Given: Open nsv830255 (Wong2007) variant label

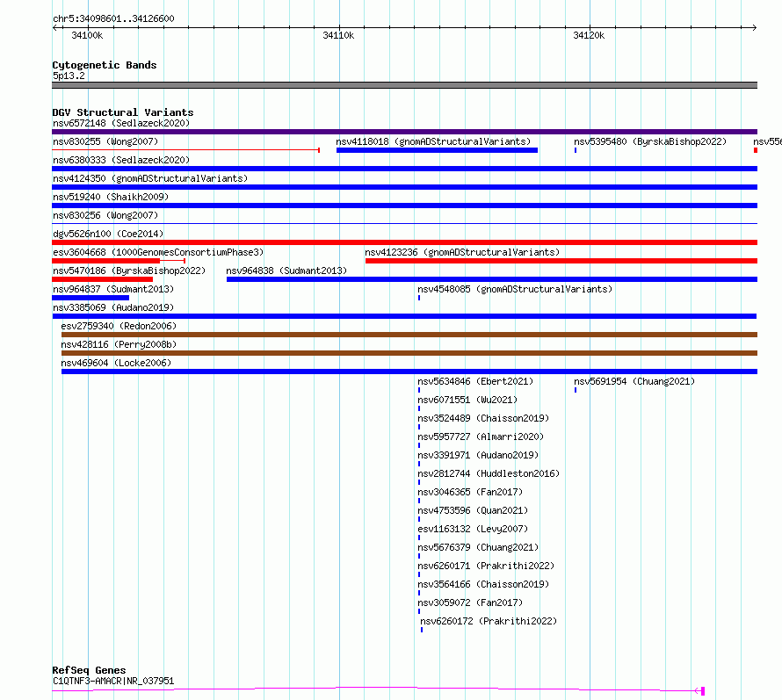Looking at the screenshot, I should (x=105, y=141).
